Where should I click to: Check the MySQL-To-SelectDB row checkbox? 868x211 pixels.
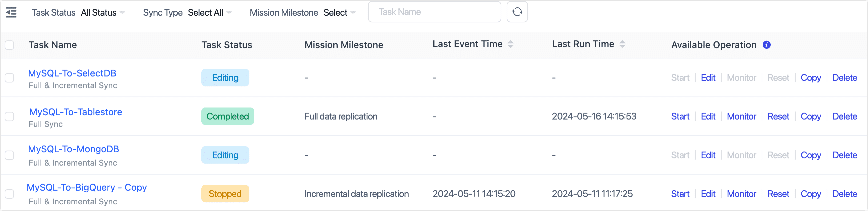coord(9,78)
